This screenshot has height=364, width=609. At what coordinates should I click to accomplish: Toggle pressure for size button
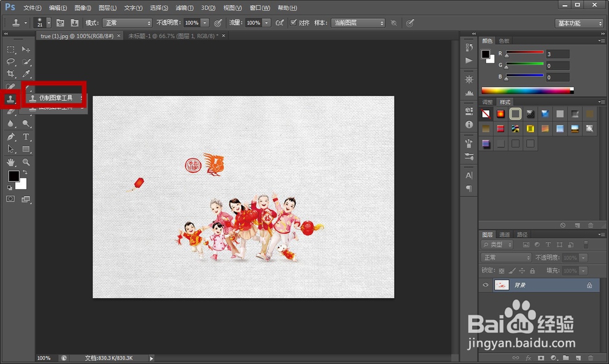(410, 23)
